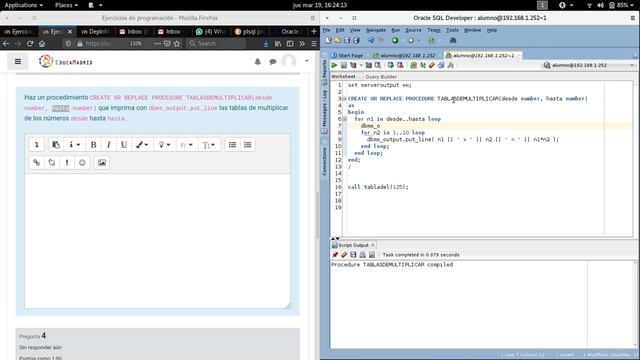Click the Clear eraser icon in worksheet toolbar
Image resolution: width=640 pixels, height=360 pixels.
432,65
